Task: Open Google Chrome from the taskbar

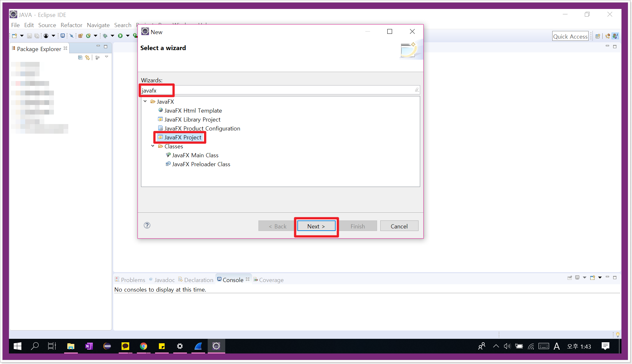Action: click(144, 346)
